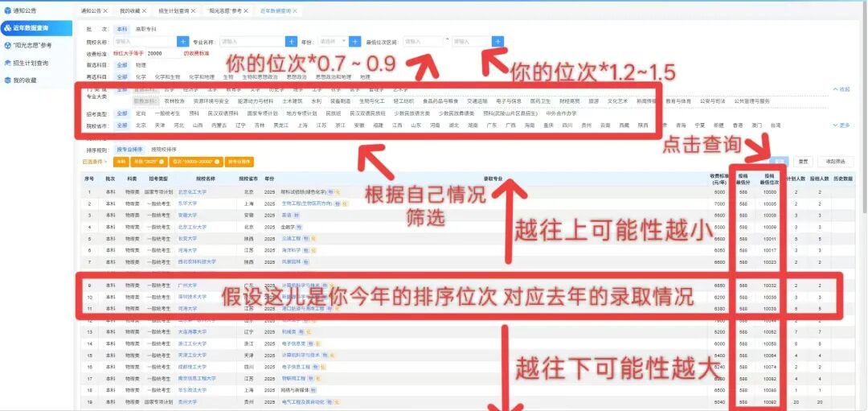The height and width of the screenshot is (411, 868).
Task: Select 按专业排序 sorting rule
Action: coord(129,150)
